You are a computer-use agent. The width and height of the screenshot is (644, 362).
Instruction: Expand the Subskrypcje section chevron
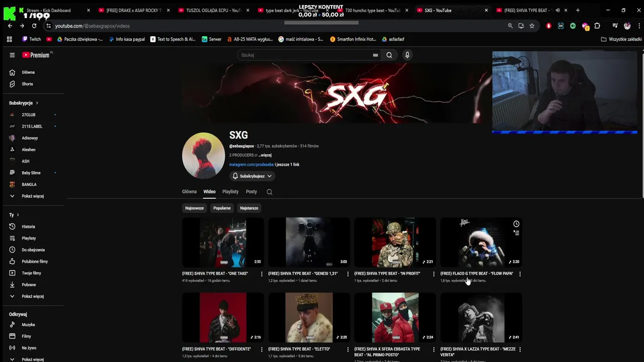[x=37, y=103]
